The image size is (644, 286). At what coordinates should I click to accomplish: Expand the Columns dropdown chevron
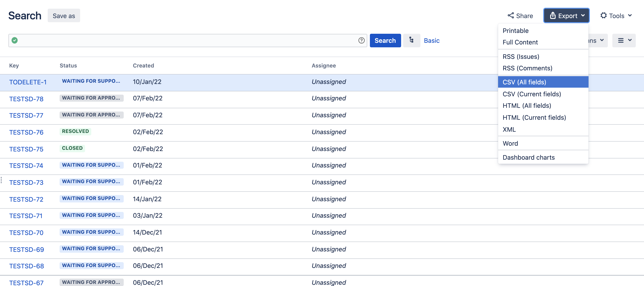602,40
